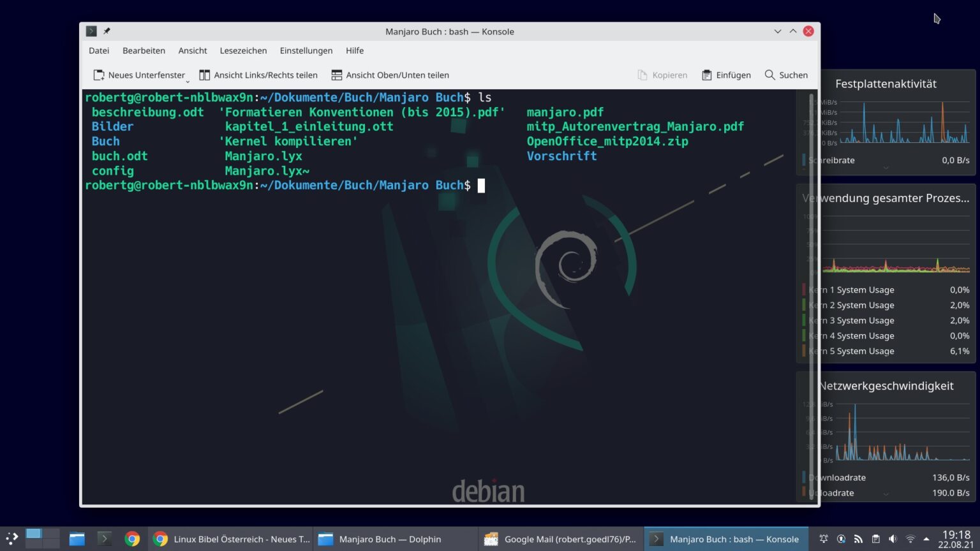980x551 pixels.
Task: Mute system volume via speaker tray icon
Action: 892,538
